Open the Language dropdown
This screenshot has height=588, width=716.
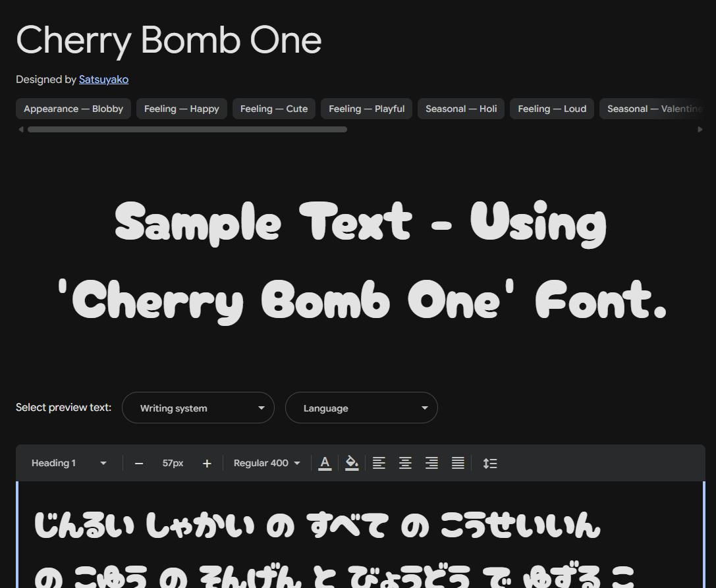[x=362, y=408]
